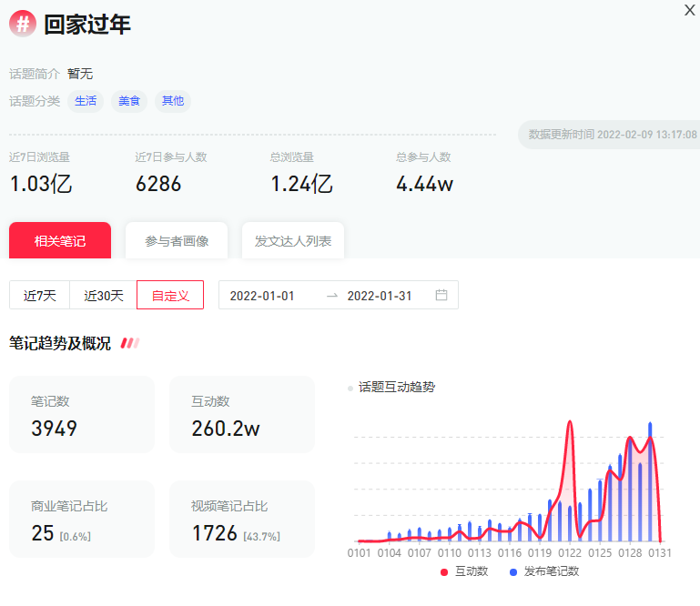
Task: Switch to the 相关笔记 tab
Action: [x=60, y=241]
